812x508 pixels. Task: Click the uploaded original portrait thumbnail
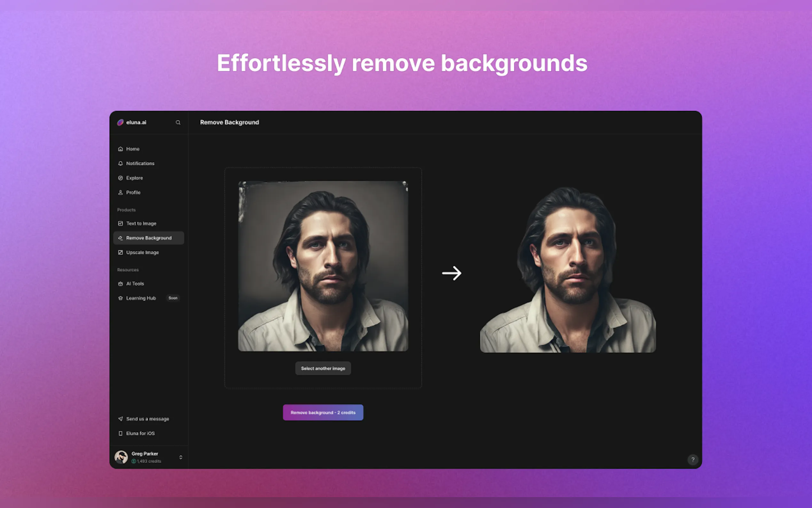click(x=323, y=266)
